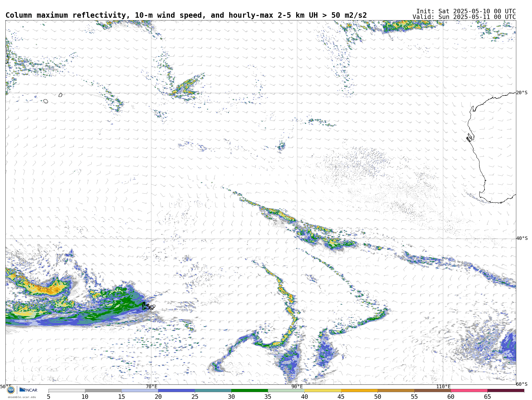Select the tan 50 dBZ color swatch
The width and height of the screenshot is (532, 400).
(x=396, y=391)
